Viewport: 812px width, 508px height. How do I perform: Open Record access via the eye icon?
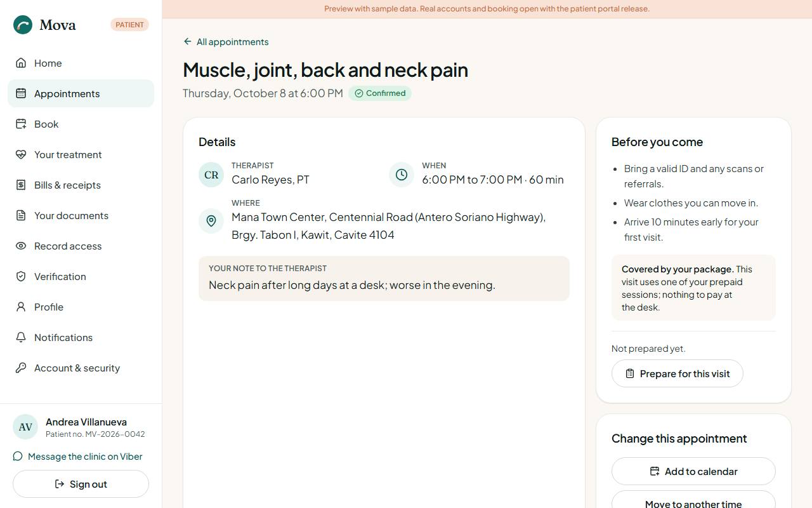coord(21,246)
